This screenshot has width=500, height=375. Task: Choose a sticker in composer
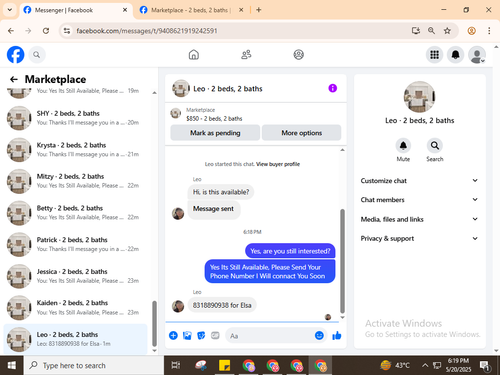point(201,335)
